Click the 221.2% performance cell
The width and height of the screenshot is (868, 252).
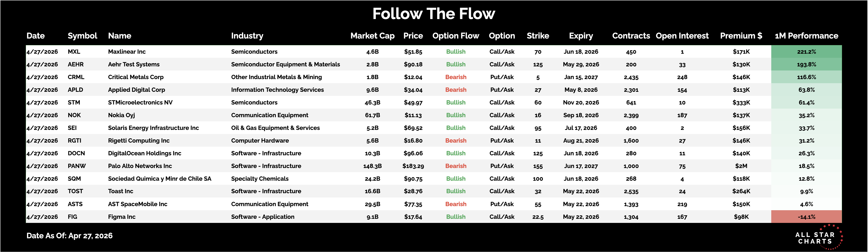806,52
